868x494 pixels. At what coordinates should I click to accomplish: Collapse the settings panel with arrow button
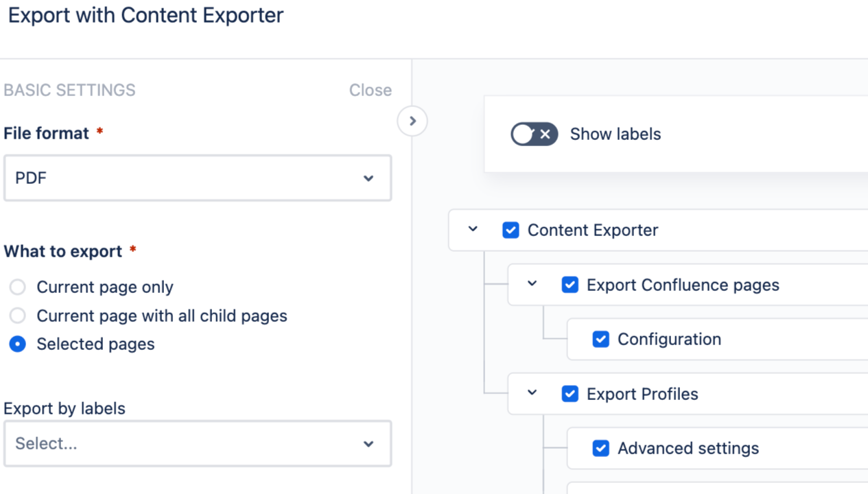(412, 121)
